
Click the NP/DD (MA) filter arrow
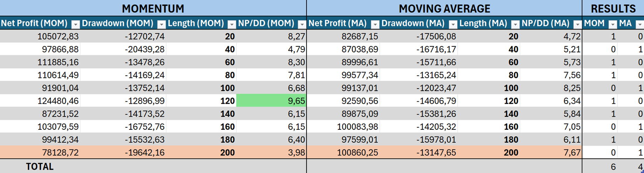[577, 24]
